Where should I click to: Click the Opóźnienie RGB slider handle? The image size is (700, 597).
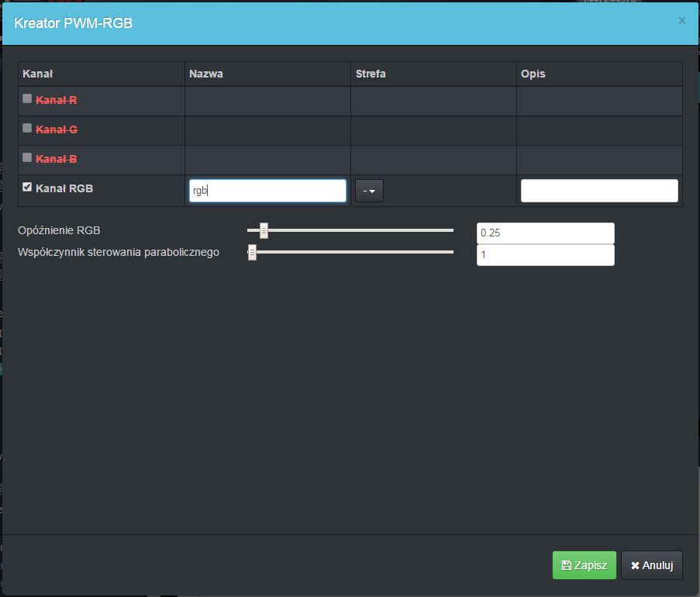(x=264, y=230)
